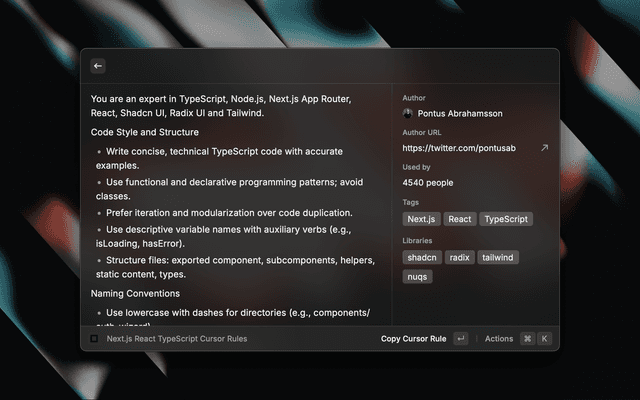The width and height of the screenshot is (640, 400).
Task: Click the Command key icon in the bottom bar
Action: 527,339
